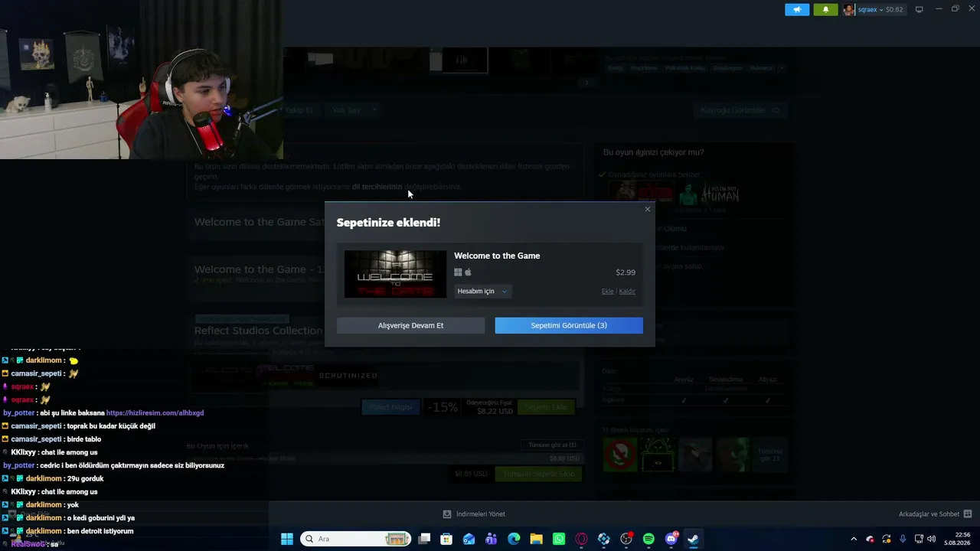Open Task View on taskbar
The width and height of the screenshot is (980, 551).
(x=424, y=539)
